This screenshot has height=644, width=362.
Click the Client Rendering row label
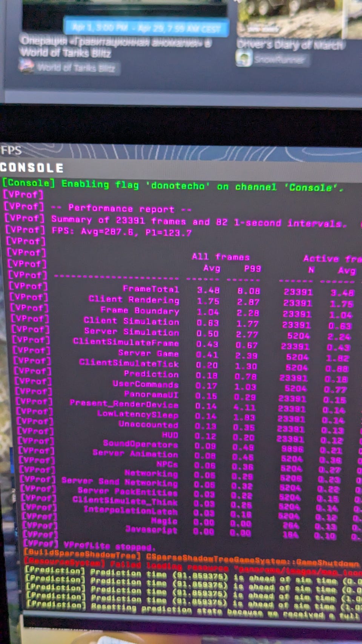click(x=134, y=300)
